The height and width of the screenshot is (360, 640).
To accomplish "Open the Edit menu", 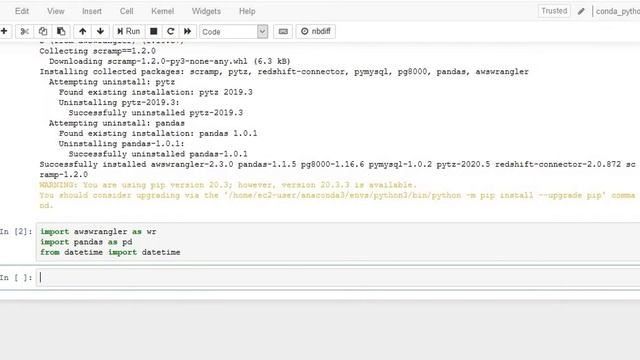I will pyautogui.click(x=22, y=11).
